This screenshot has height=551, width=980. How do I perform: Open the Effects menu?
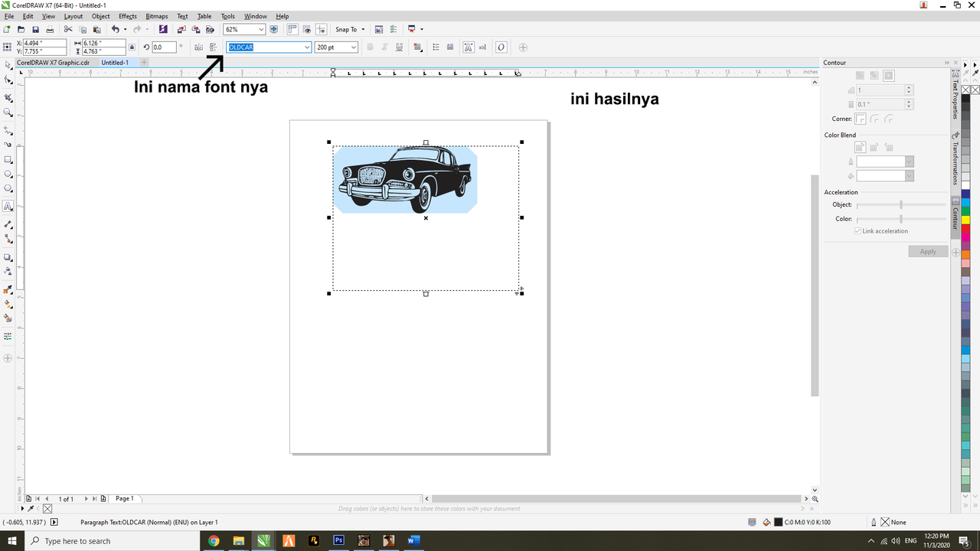(x=128, y=16)
